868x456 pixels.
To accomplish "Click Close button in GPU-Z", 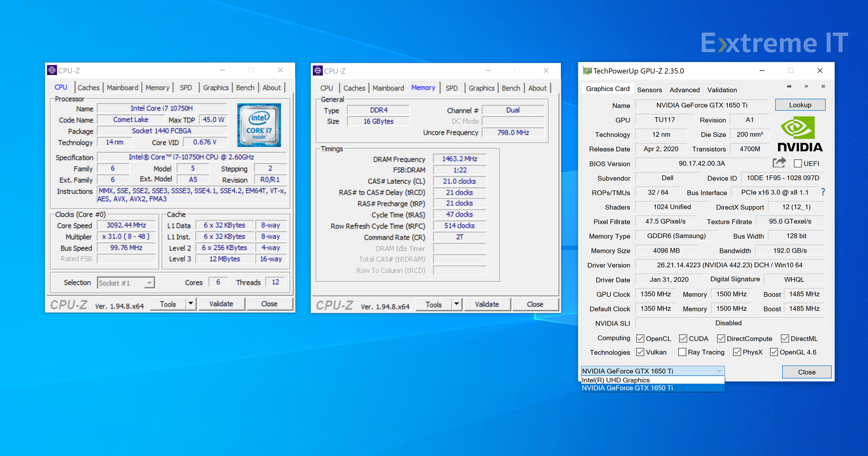I will pos(807,372).
